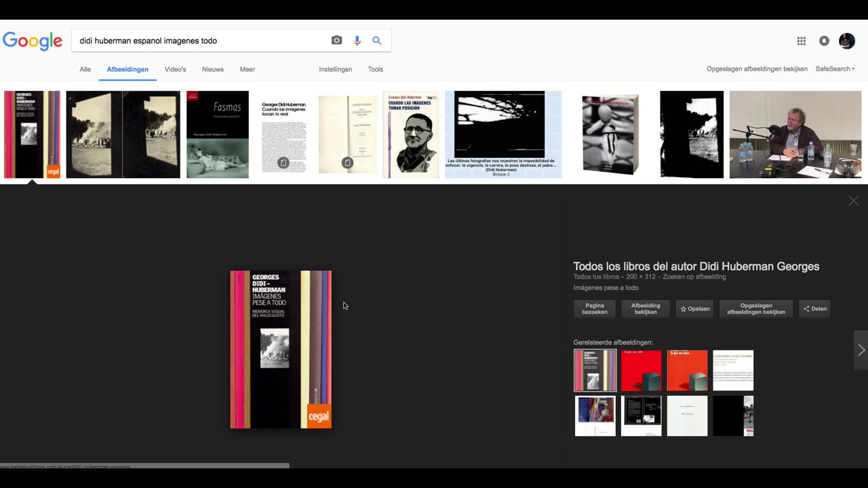Image resolution: width=868 pixels, height=488 pixels.
Task: Go to next image with right chevron
Action: (x=861, y=350)
